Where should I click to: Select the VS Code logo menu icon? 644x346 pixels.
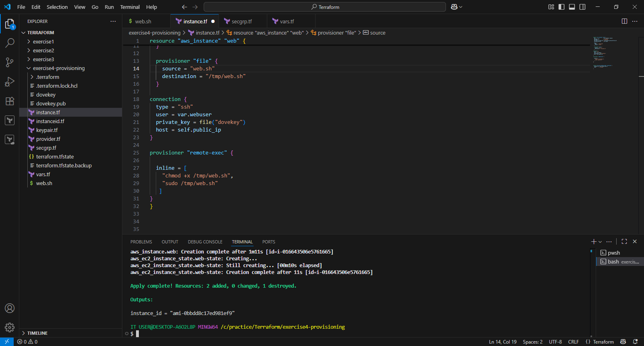(7, 7)
